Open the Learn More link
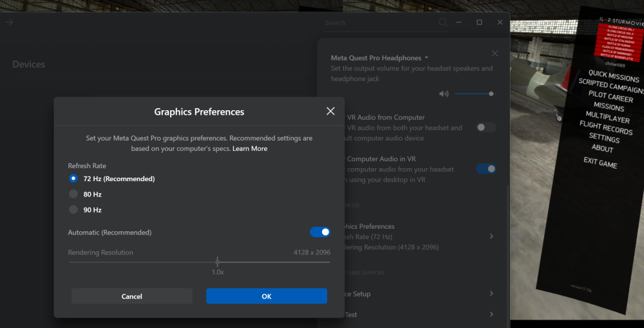The width and height of the screenshot is (644, 328). click(x=250, y=149)
